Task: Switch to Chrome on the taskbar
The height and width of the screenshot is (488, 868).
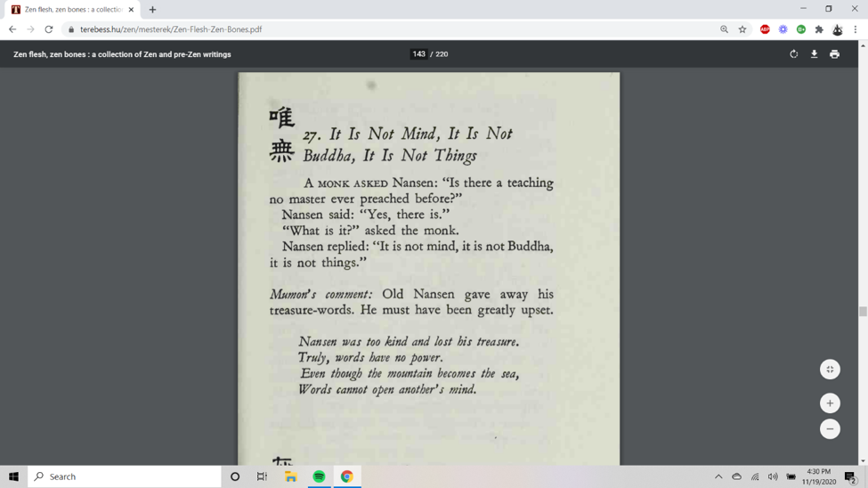Action: click(x=347, y=476)
